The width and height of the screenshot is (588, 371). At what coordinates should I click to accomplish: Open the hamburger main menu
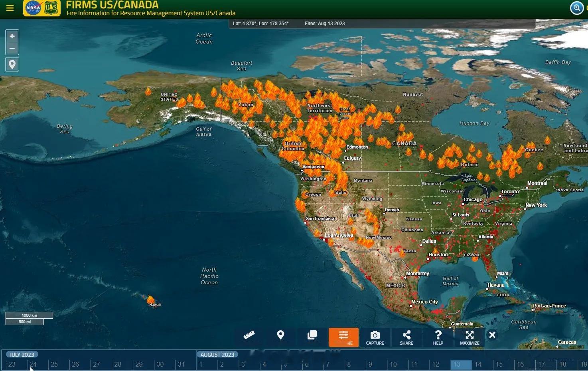10,8
